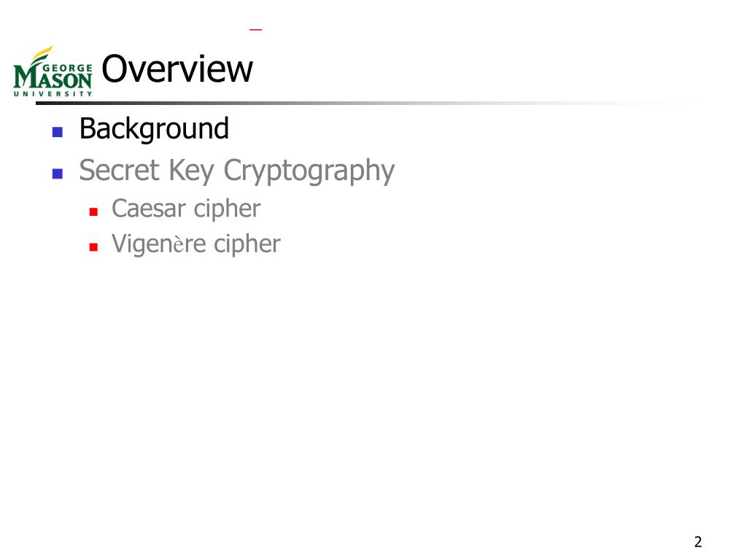The height and width of the screenshot is (560, 747).
Task: Click the George Mason University logo
Action: tap(53, 71)
